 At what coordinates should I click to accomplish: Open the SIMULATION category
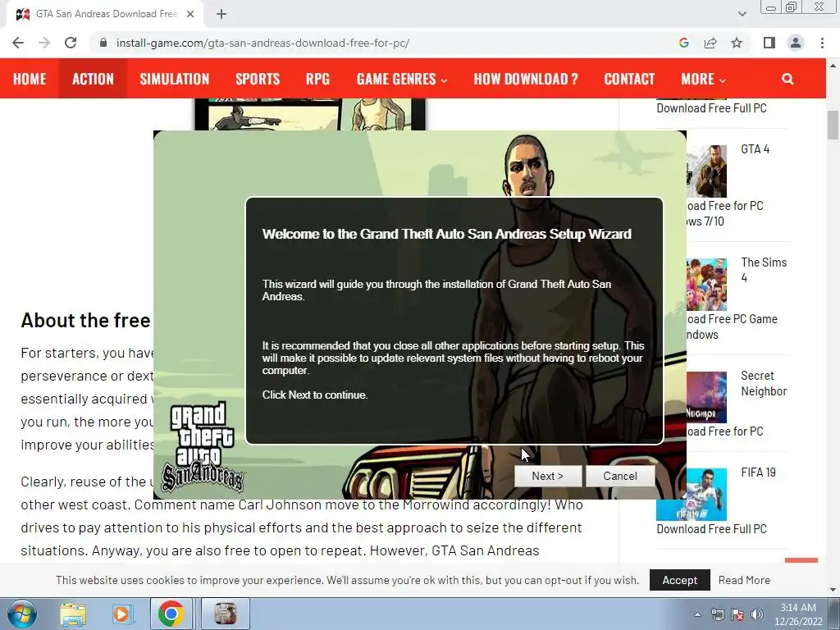point(175,79)
